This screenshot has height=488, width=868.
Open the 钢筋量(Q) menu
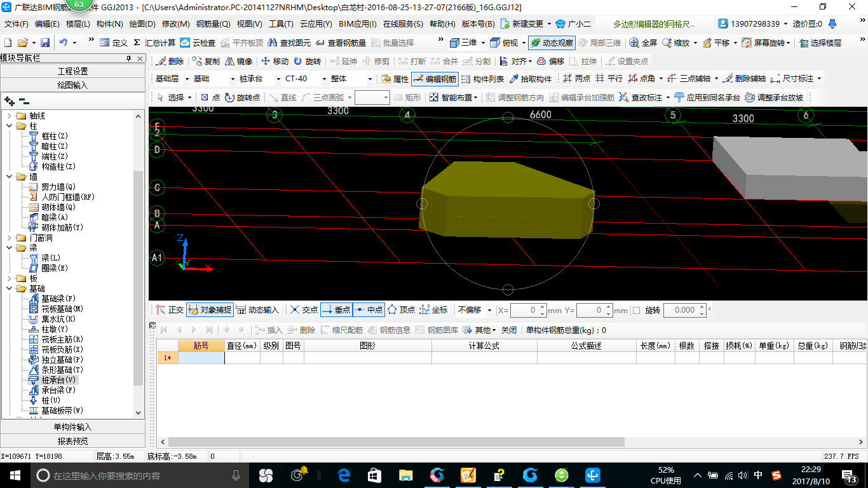coord(213,24)
